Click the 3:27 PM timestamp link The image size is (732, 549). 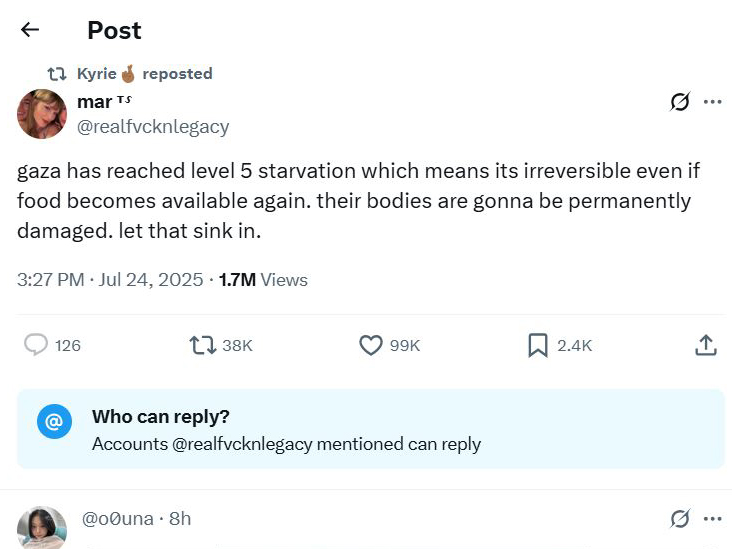50,280
